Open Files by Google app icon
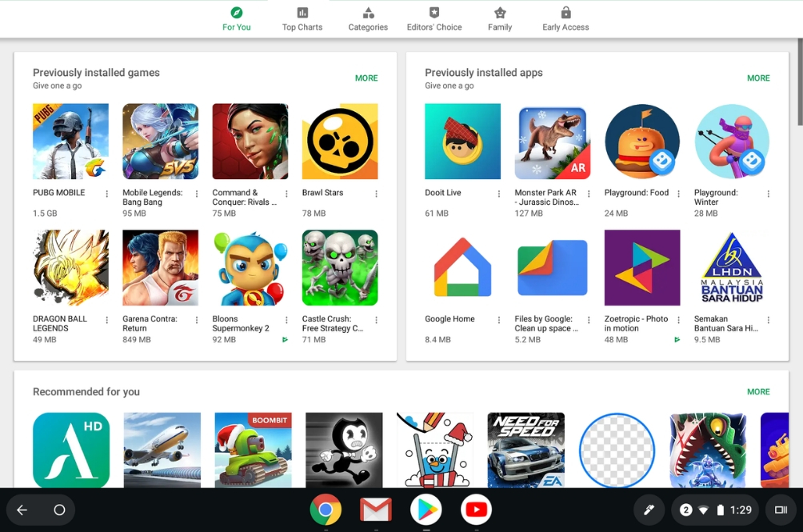Image resolution: width=803 pixels, height=532 pixels. point(553,268)
